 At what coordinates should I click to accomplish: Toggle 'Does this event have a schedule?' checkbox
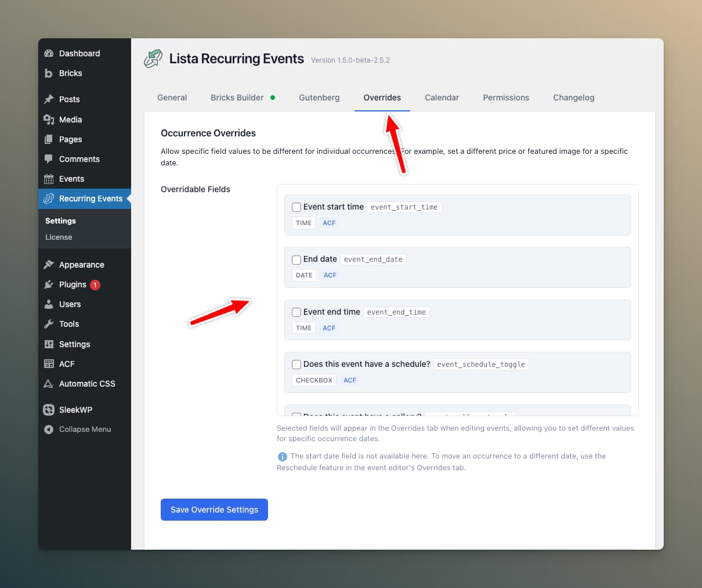[296, 365]
